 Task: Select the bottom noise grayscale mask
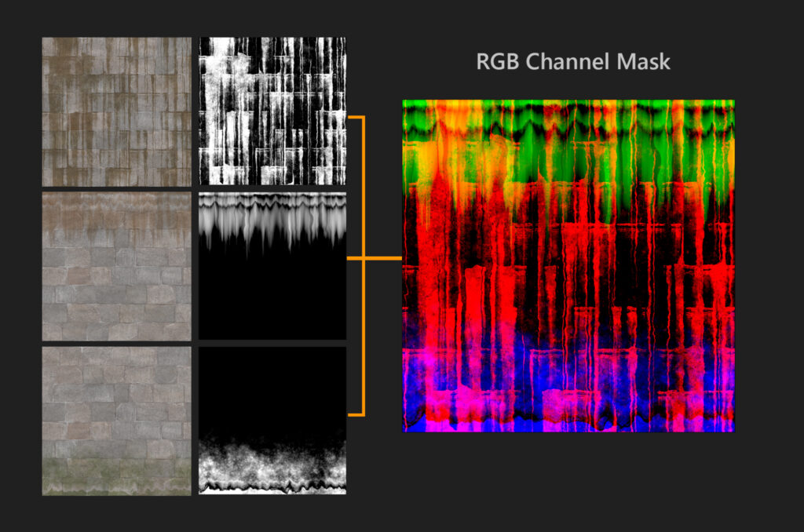pyautogui.click(x=272, y=421)
